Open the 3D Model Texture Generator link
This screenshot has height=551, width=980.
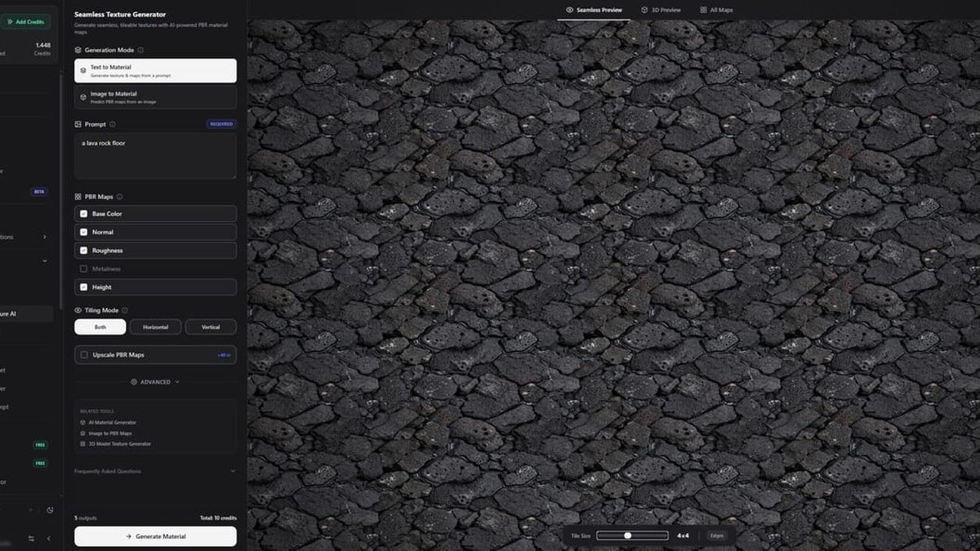tap(120, 443)
